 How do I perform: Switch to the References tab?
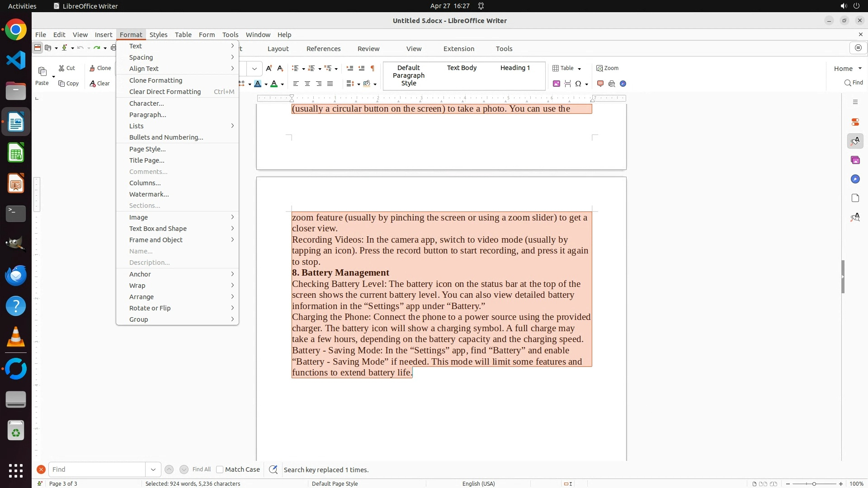323,49
